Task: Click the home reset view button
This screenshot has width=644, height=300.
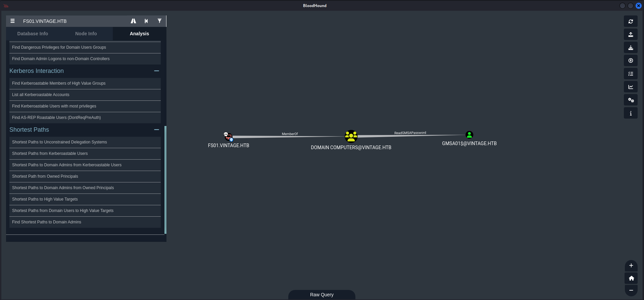Action: pyautogui.click(x=631, y=278)
